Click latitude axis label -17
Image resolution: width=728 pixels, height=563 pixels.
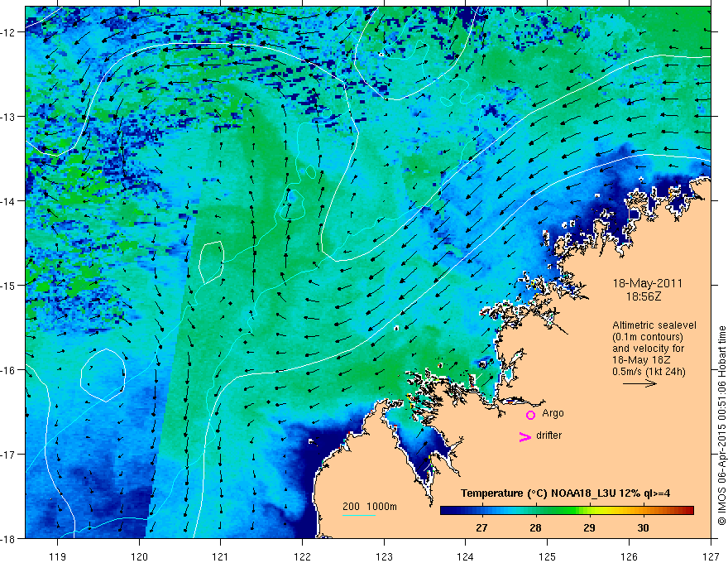[9, 455]
